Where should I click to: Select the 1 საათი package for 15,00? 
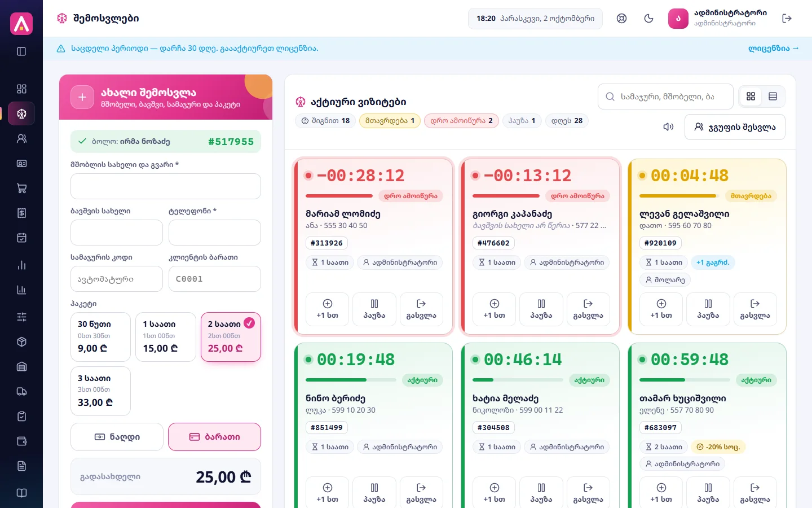[x=166, y=337]
